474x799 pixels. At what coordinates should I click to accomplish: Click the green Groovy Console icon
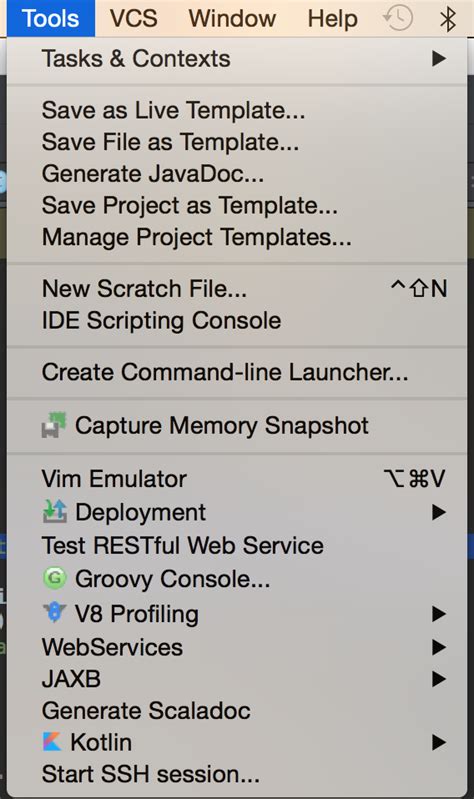[55, 578]
